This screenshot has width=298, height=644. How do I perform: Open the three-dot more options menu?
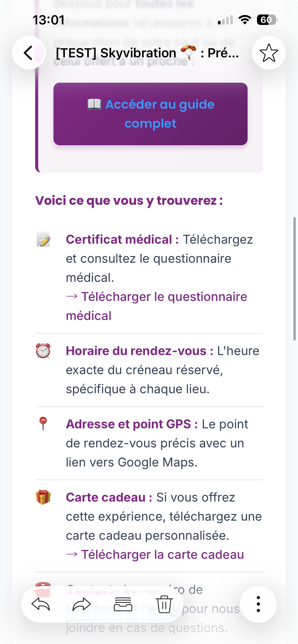(x=258, y=604)
